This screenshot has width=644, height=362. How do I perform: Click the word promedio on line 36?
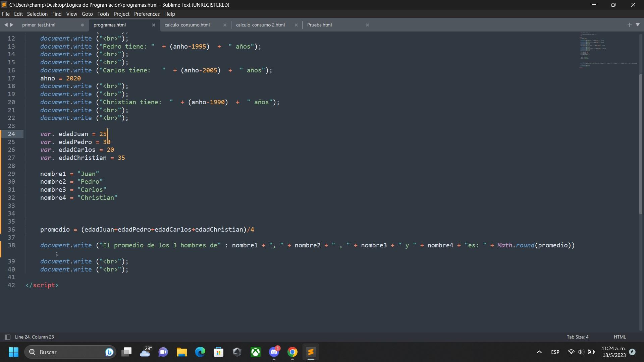(55, 229)
